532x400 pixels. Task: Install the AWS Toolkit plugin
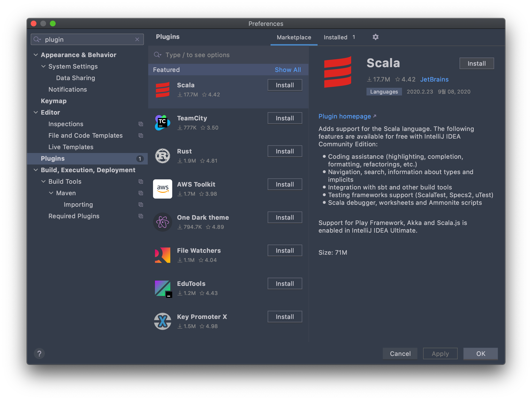click(x=285, y=184)
